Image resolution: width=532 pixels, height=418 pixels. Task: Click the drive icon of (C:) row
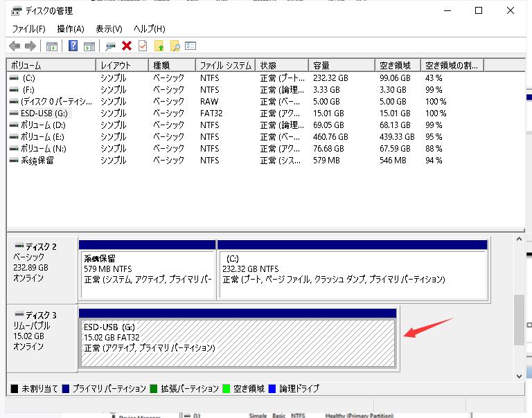[x=14, y=78]
